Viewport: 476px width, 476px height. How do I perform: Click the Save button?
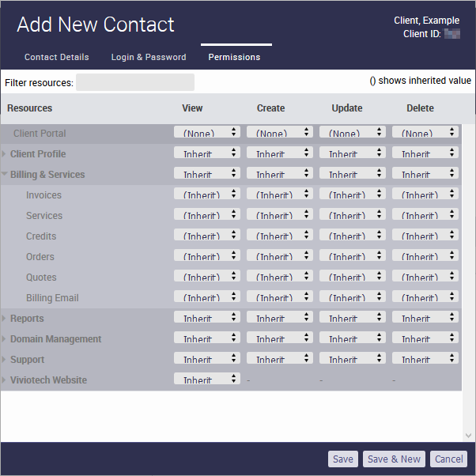(343, 459)
